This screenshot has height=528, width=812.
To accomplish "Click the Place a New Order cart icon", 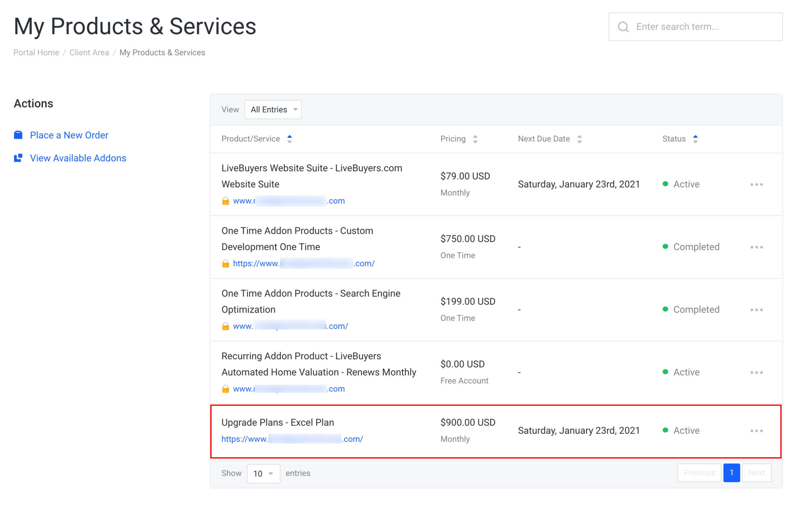I will click(x=18, y=135).
